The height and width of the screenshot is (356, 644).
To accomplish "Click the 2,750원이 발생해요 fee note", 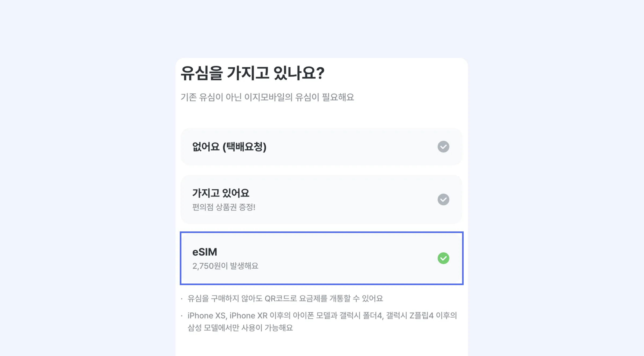I will coord(225,266).
